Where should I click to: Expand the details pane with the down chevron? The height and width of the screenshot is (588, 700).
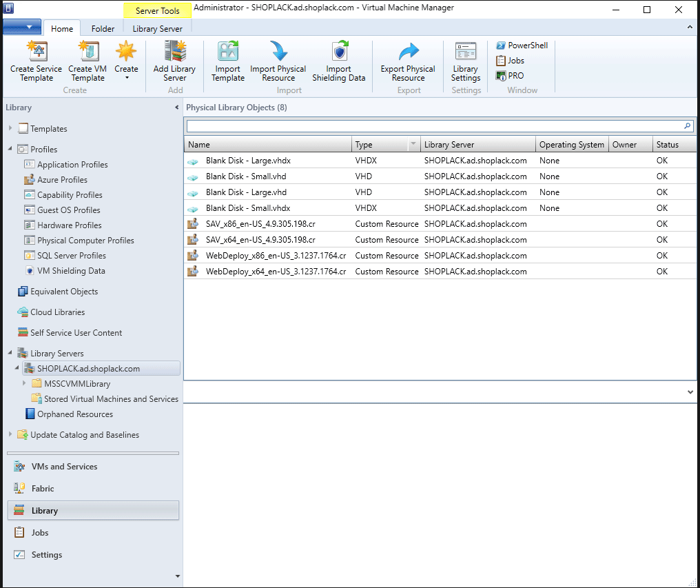[x=690, y=392]
